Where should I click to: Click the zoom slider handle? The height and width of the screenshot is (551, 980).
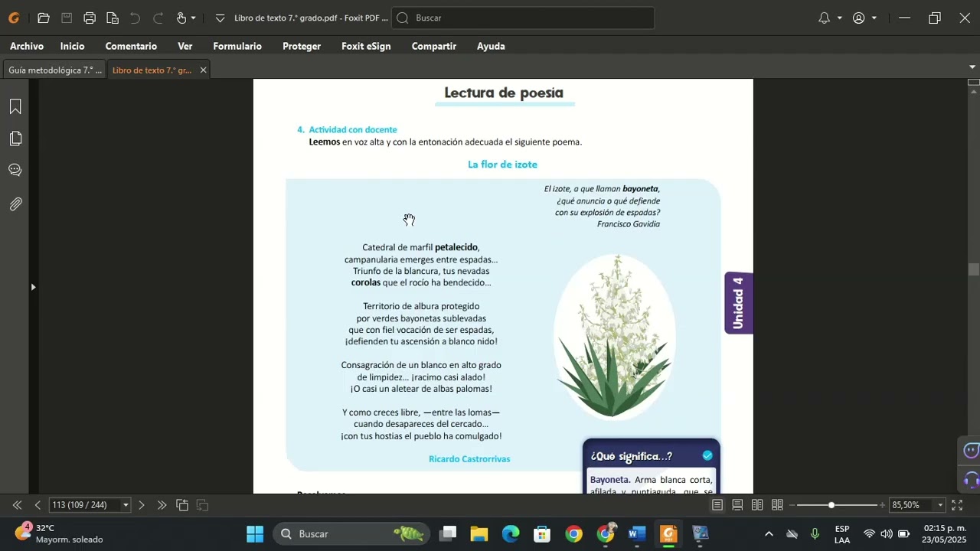point(831,505)
